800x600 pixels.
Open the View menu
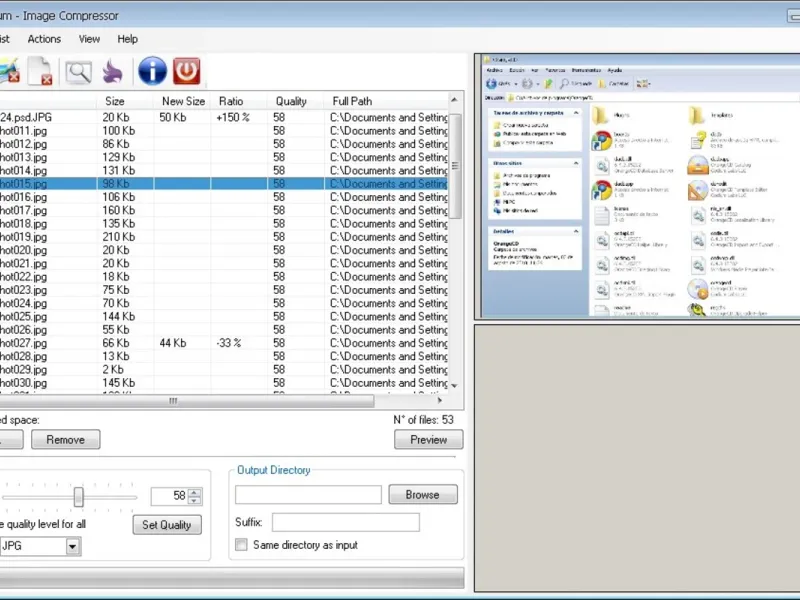tap(89, 39)
